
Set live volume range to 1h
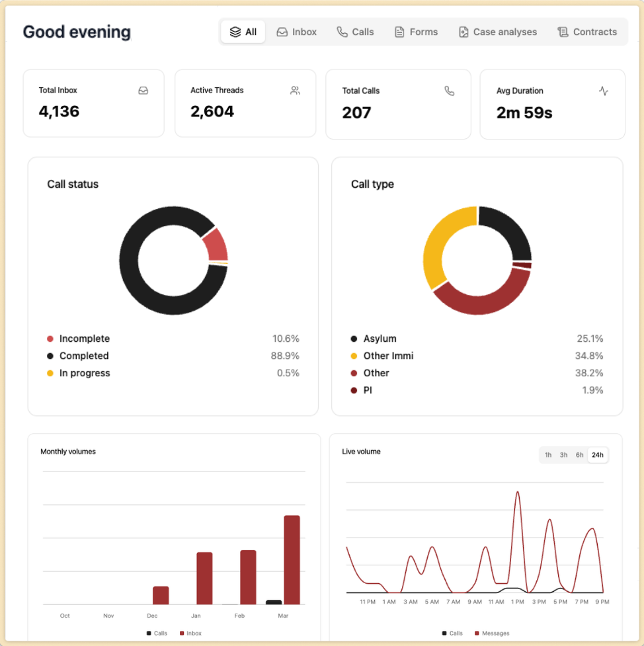[x=548, y=455]
